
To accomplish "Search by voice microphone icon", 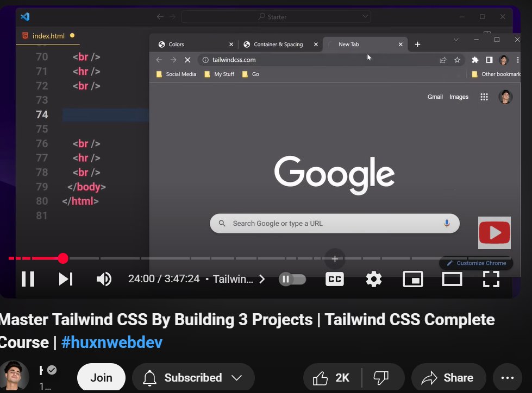I will coord(447,223).
